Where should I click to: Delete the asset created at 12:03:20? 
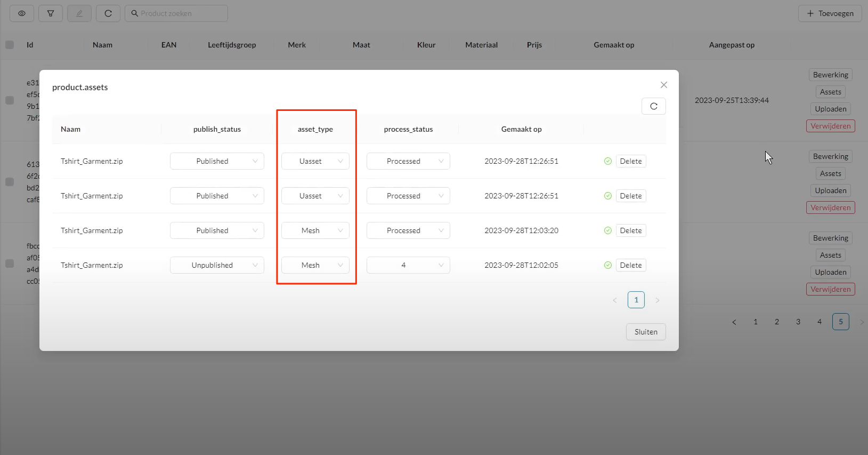click(x=631, y=230)
